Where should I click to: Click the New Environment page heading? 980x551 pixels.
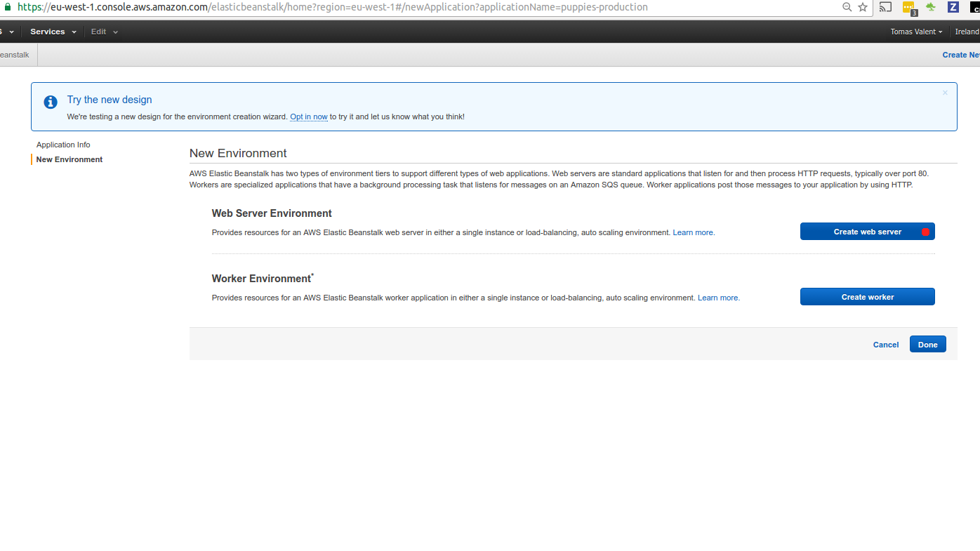click(238, 153)
